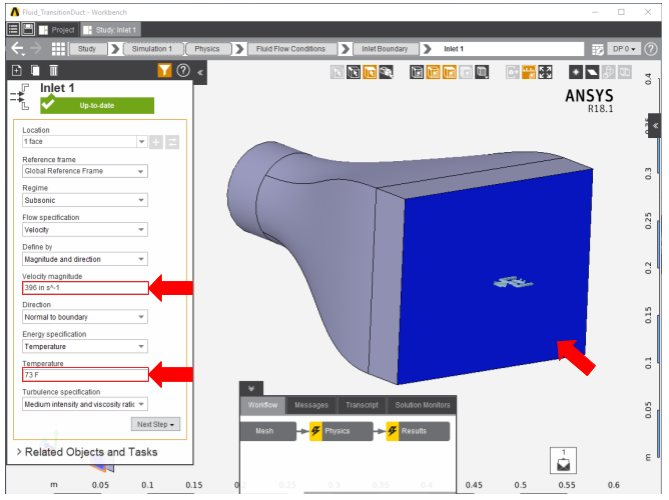Open the Direction Normal to boundary dropdown
The width and height of the screenshot is (669, 500).
(x=85, y=317)
